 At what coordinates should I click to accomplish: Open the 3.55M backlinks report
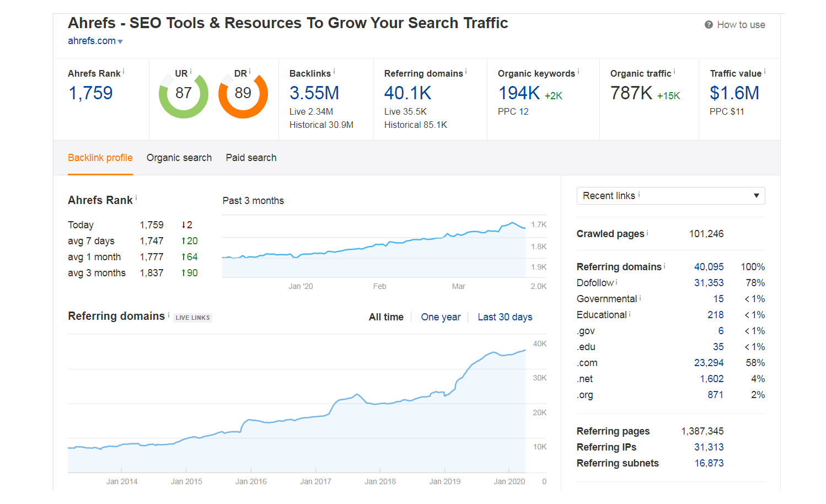314,93
